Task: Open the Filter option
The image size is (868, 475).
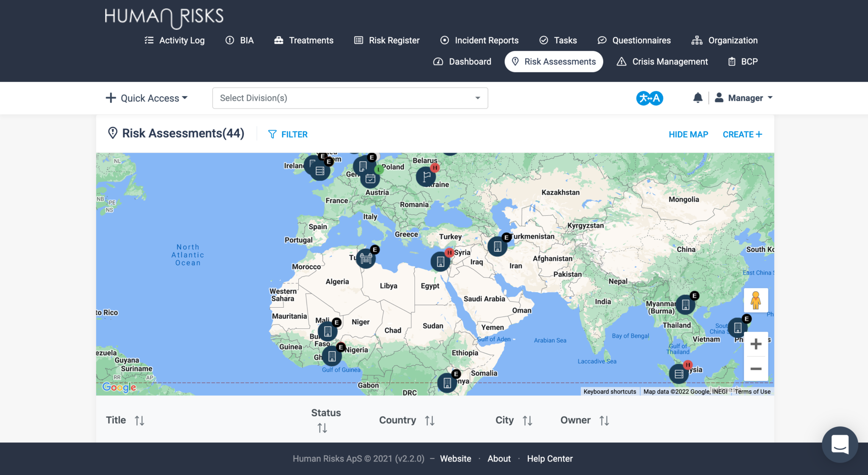Action: click(288, 134)
